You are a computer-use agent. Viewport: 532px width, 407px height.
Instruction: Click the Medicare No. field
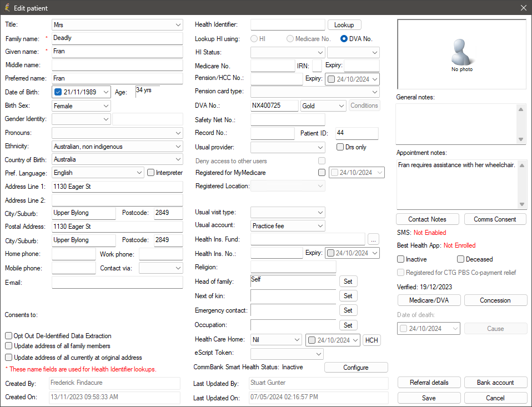tap(273, 66)
